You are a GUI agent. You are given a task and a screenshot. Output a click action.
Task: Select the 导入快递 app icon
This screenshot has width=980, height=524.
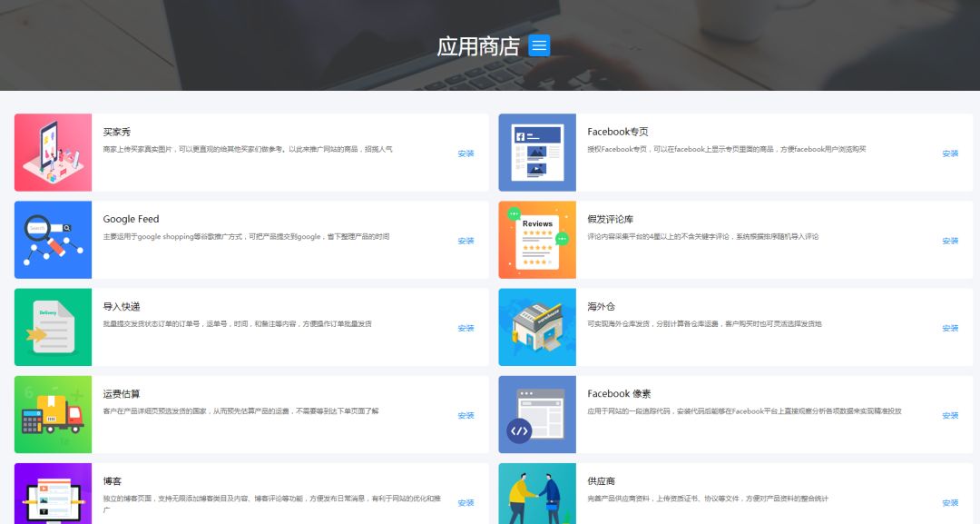pos(54,327)
